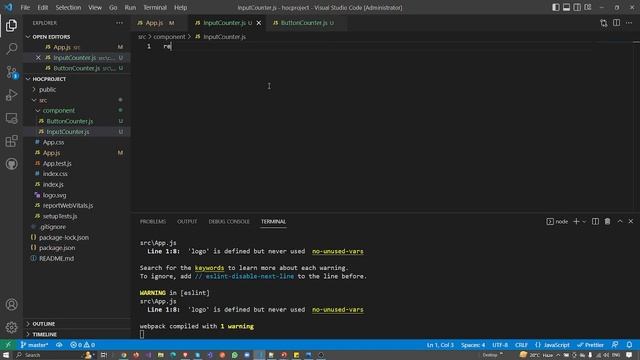This screenshot has width=640, height=360.
Task: Open ButtonCounter.js in file tree
Action: [77, 121]
